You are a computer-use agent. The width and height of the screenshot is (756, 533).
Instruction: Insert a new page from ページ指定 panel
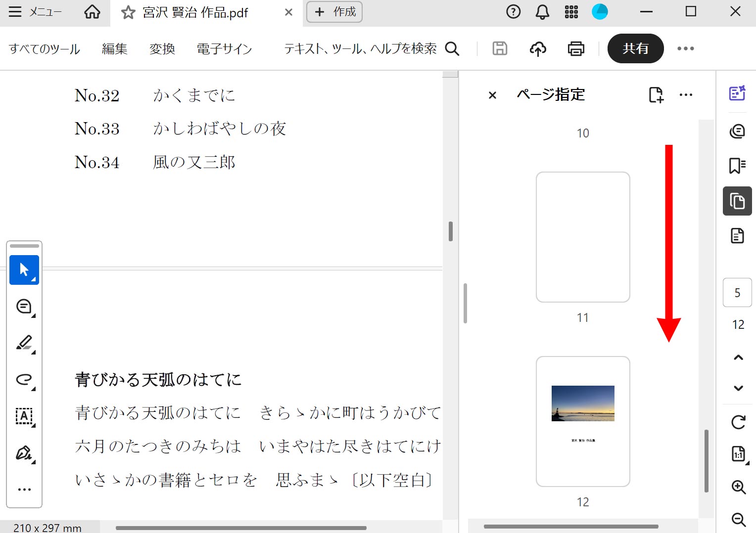click(x=656, y=95)
